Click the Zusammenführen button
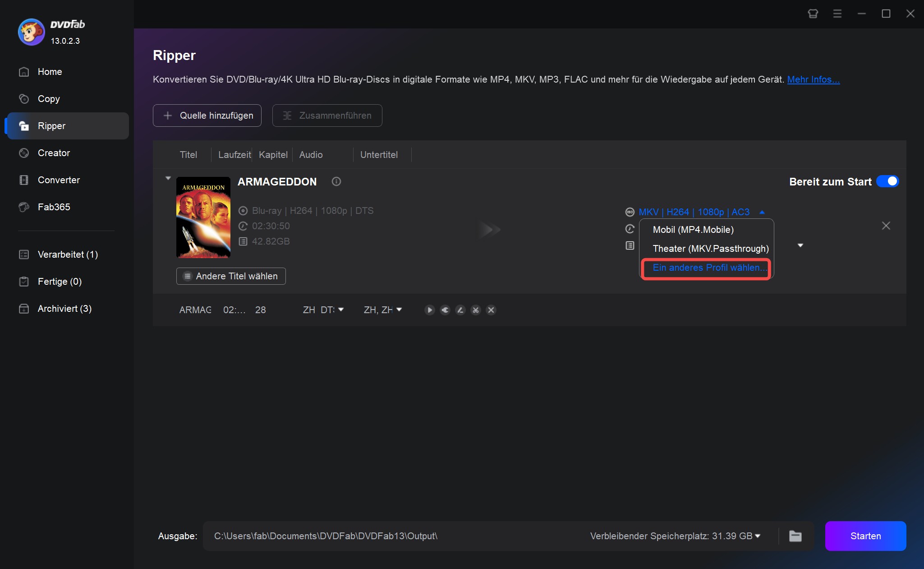Screen dimensions: 924x569 [x=327, y=116]
